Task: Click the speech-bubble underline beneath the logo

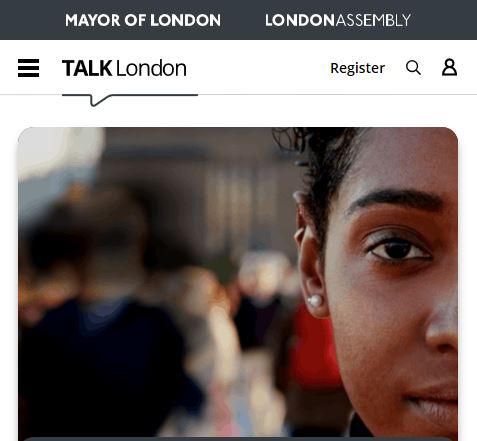Action: click(130, 100)
